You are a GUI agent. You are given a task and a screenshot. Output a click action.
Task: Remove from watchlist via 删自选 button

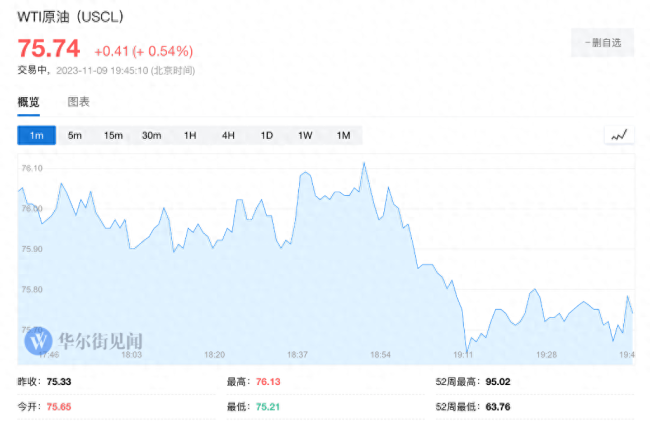[x=604, y=42]
